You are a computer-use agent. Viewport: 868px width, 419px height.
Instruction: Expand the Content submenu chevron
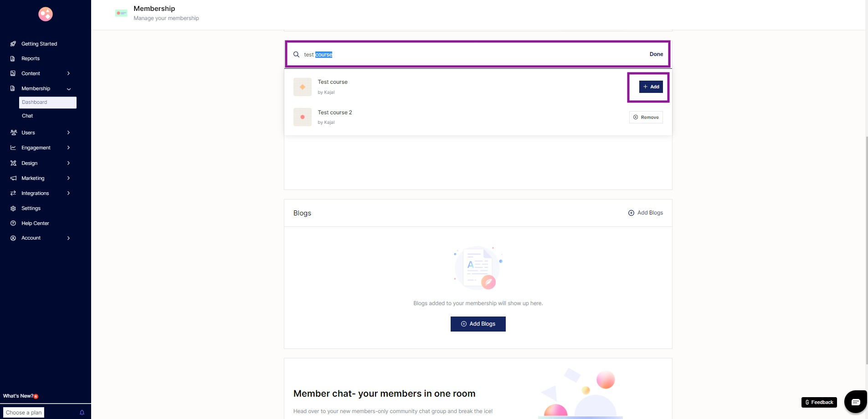tap(68, 73)
